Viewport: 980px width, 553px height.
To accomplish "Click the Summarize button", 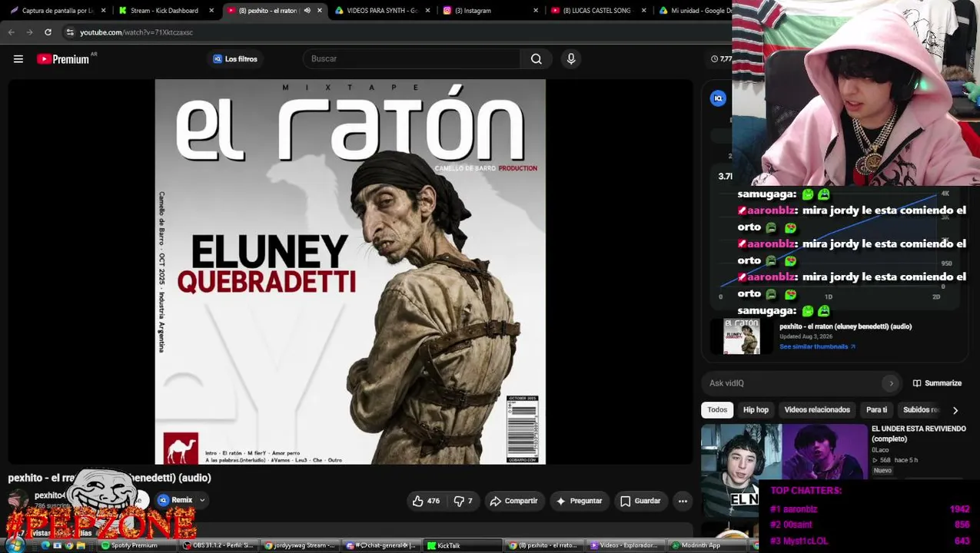I will (x=937, y=383).
